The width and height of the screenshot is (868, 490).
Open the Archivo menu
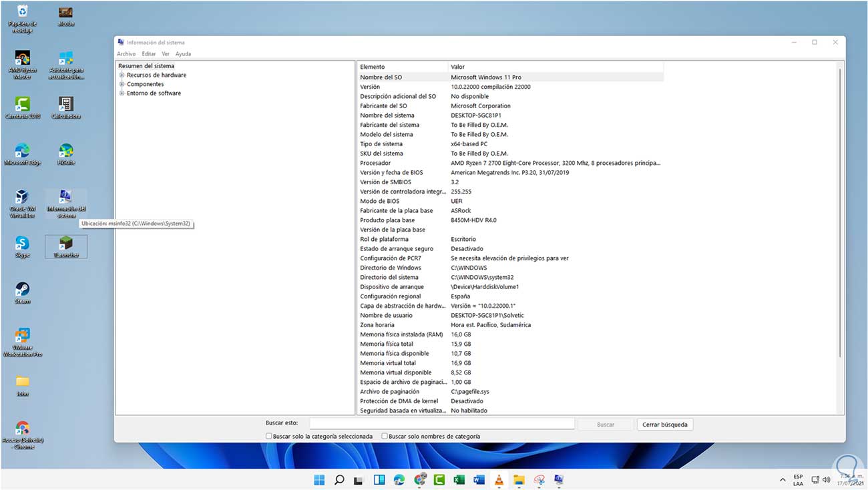[x=126, y=54]
